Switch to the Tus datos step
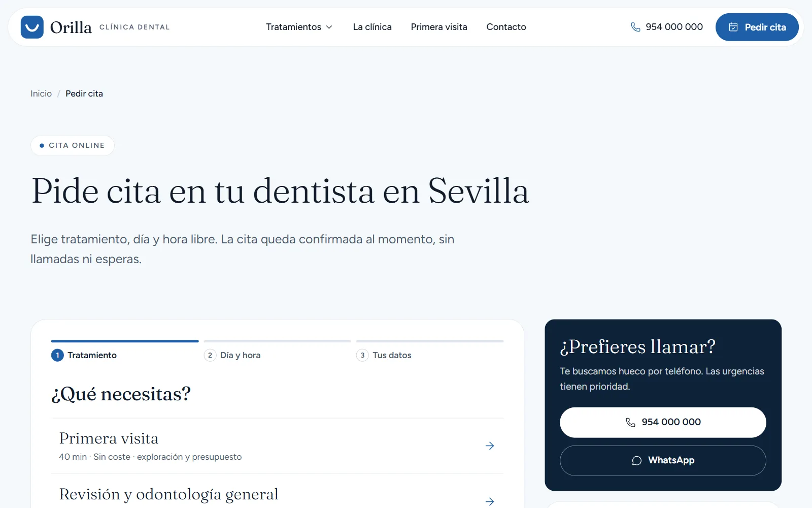812x508 pixels. [430, 351]
